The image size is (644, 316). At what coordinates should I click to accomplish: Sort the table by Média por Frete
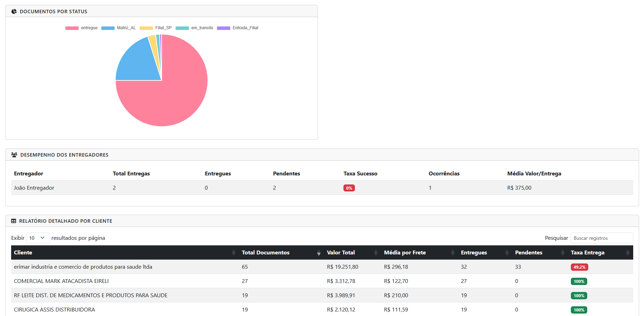pos(452,252)
